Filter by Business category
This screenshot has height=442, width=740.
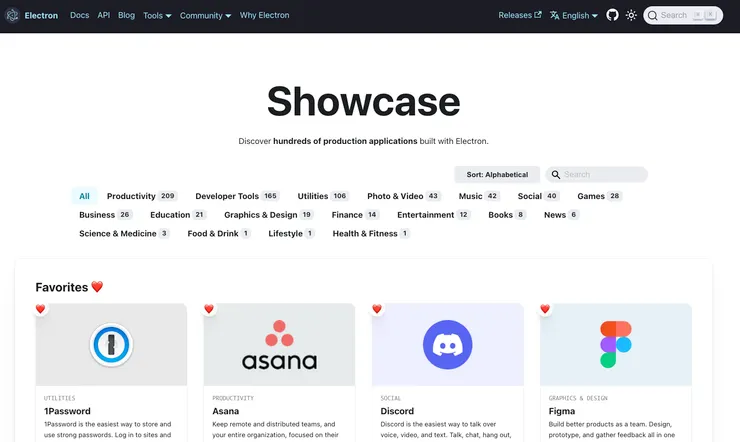click(x=105, y=215)
